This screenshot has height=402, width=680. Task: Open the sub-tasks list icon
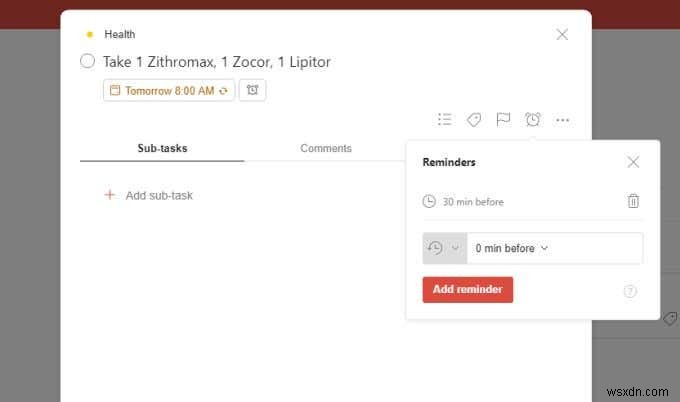(x=445, y=119)
